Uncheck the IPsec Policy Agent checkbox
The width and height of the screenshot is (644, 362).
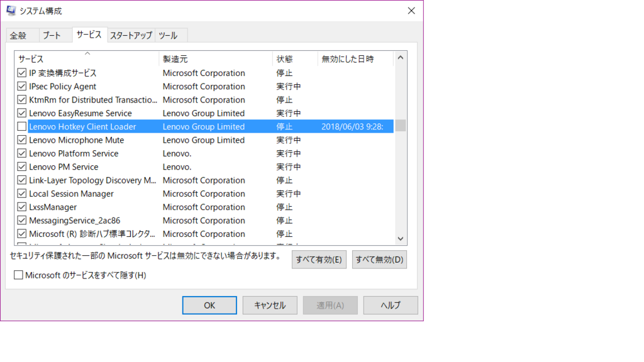(22, 86)
